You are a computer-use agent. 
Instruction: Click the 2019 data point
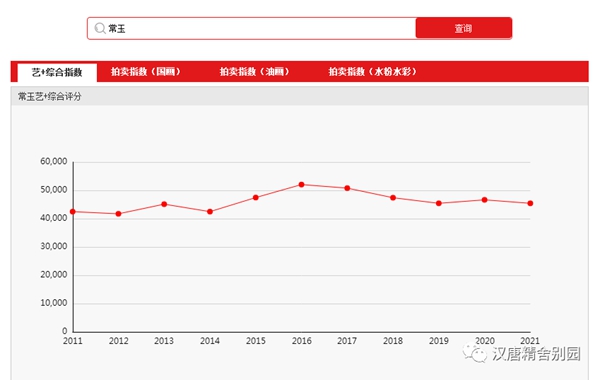coord(439,204)
